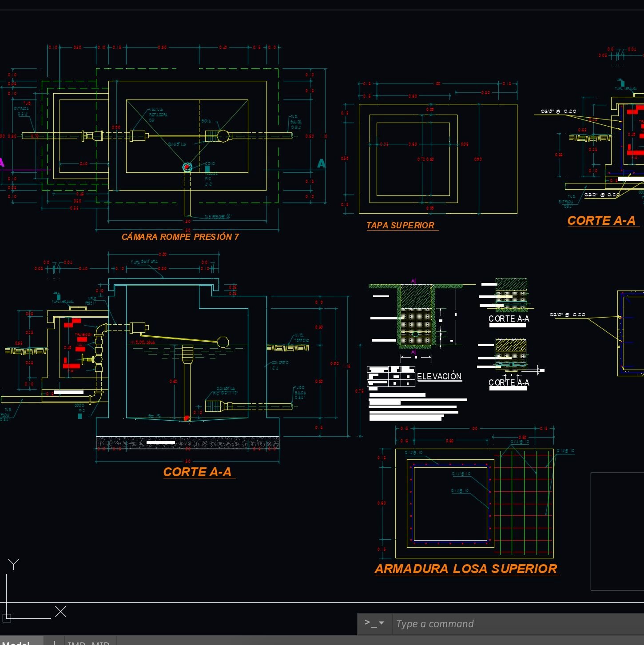Select the ELEVACIÓN label text

439,376
